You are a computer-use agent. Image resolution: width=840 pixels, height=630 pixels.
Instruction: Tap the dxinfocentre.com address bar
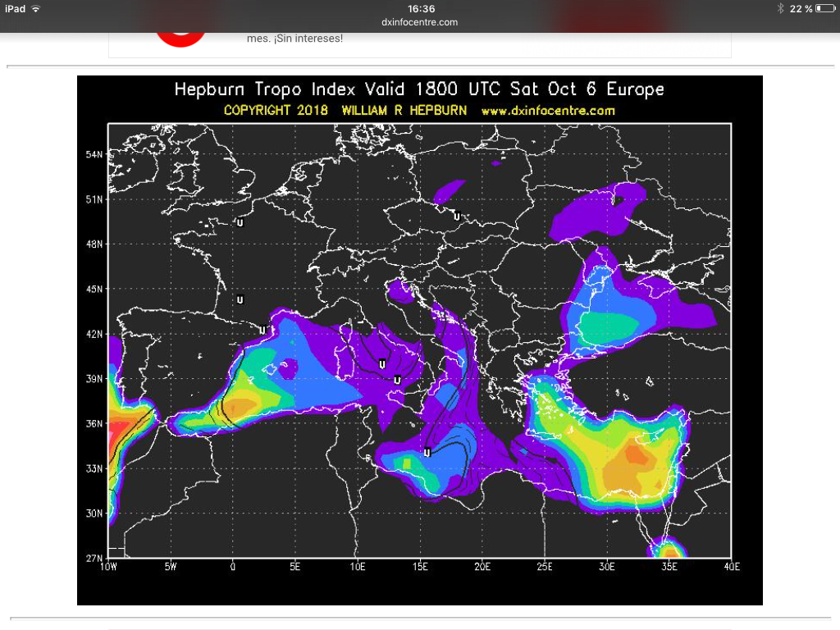[x=419, y=22]
